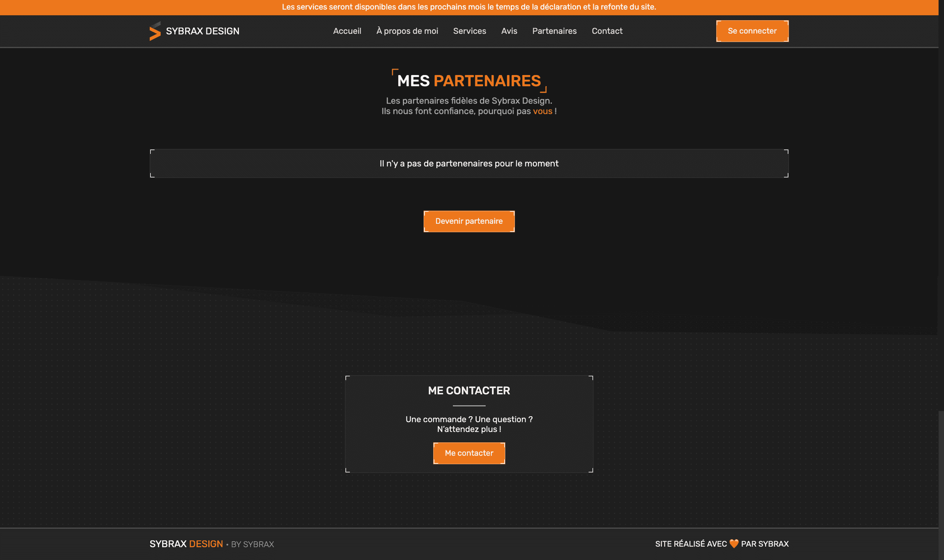This screenshot has height=560, width=944.
Task: Click 'SITE RÉALISÉ AVEC' footer credit text
Action: click(690, 544)
